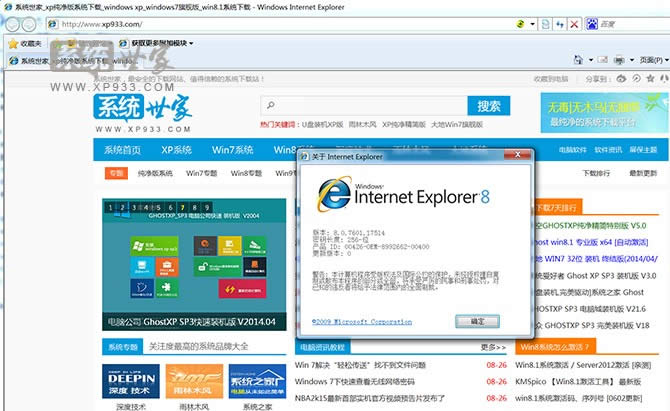The image size is (670, 411).
Task: Click the browser Back arrow button
Action: click(x=12, y=24)
